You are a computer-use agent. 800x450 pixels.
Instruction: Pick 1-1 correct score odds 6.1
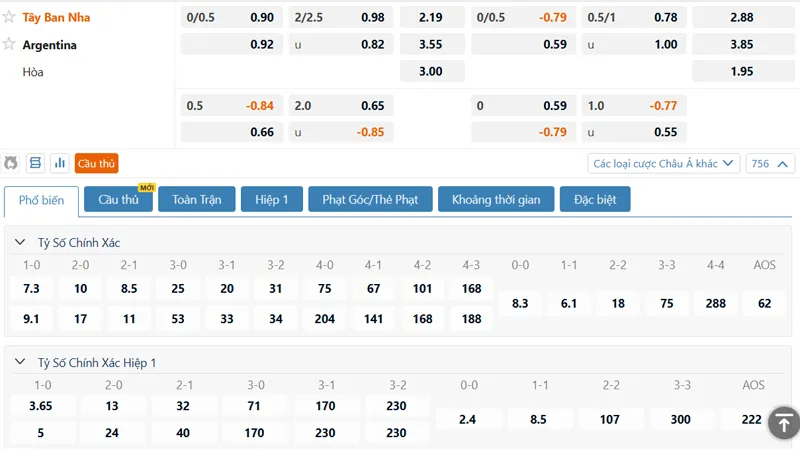pyautogui.click(x=569, y=304)
